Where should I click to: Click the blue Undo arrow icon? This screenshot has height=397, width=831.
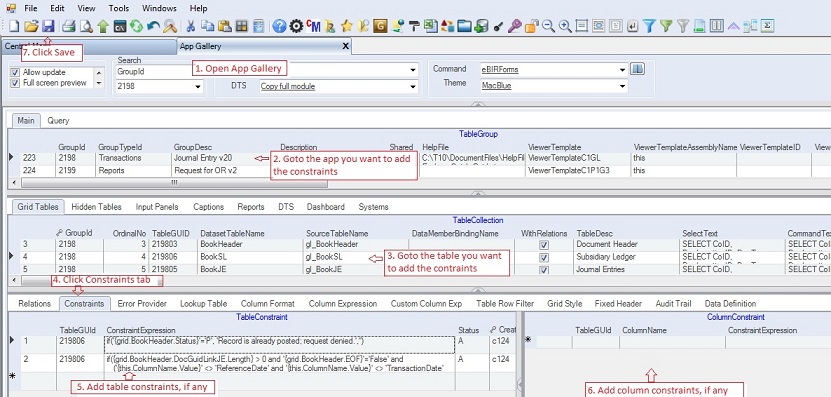(154, 26)
